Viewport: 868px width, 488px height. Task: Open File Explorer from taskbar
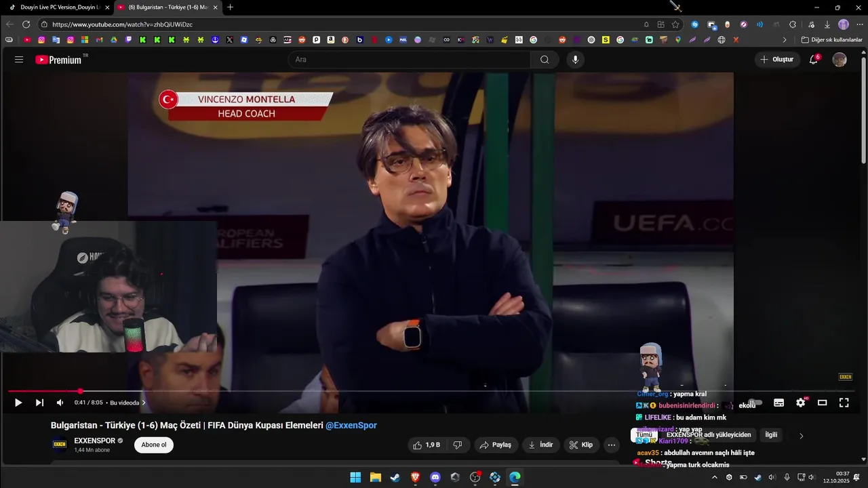(x=375, y=477)
